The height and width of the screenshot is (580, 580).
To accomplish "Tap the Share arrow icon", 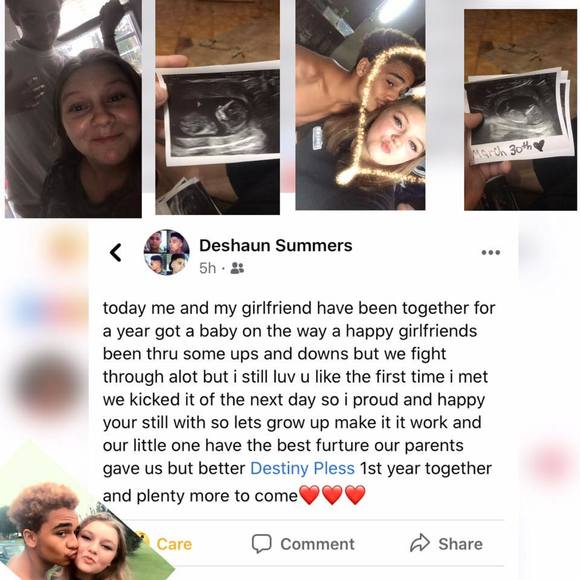I will point(420,543).
